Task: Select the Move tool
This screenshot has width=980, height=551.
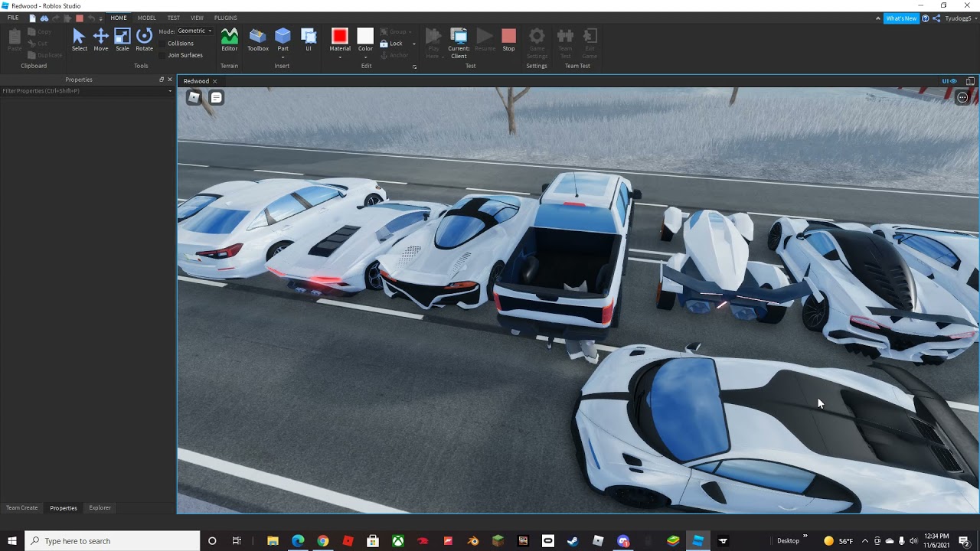Action: click(100, 40)
